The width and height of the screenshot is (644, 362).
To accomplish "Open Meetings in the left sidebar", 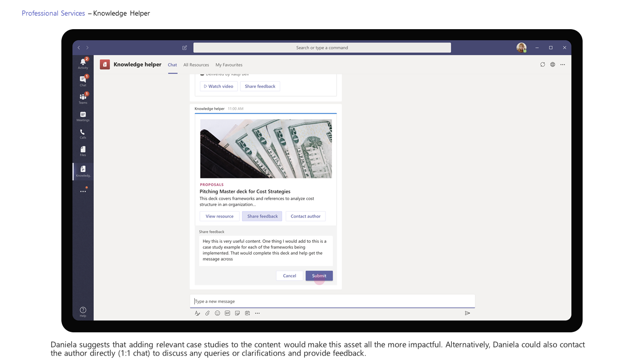I will (83, 116).
